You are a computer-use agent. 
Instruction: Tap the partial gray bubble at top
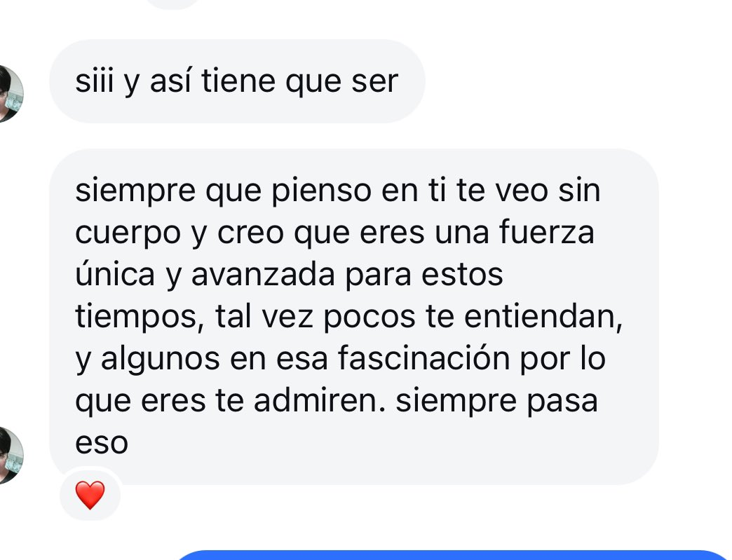172,4
